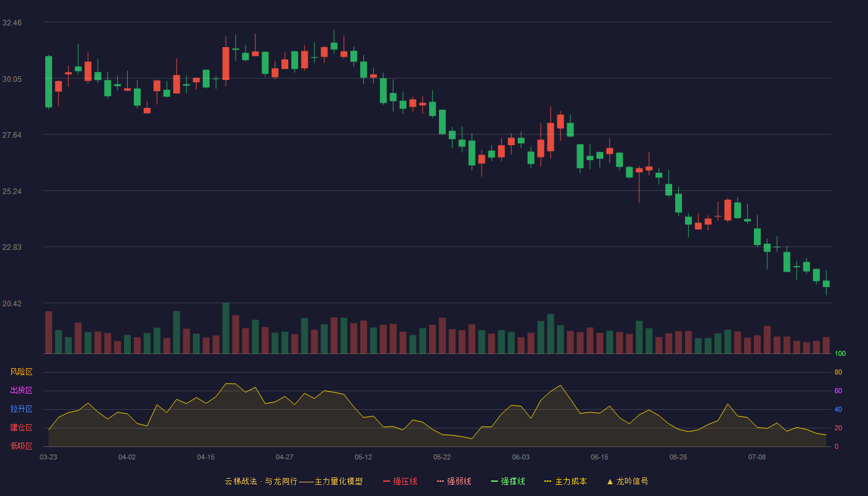This screenshot has height=496, width=868.
Task: Click the 05-12 date label
Action: [x=363, y=457]
